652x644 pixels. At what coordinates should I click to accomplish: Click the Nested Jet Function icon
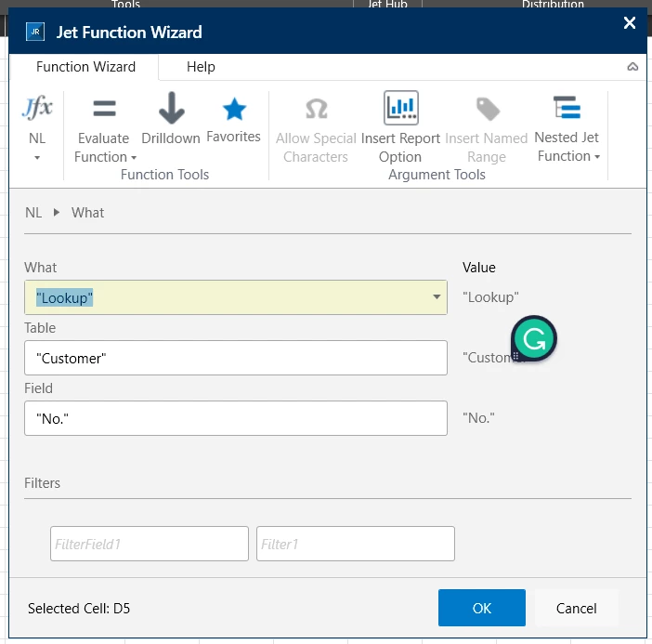[567, 108]
